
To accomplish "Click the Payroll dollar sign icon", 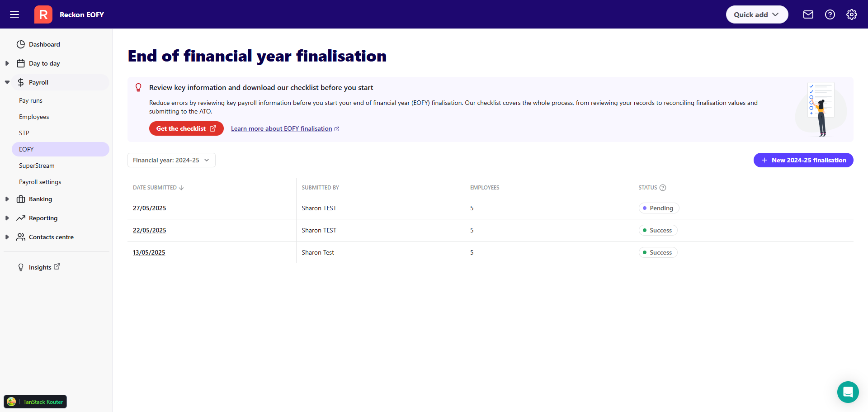I will tap(21, 82).
